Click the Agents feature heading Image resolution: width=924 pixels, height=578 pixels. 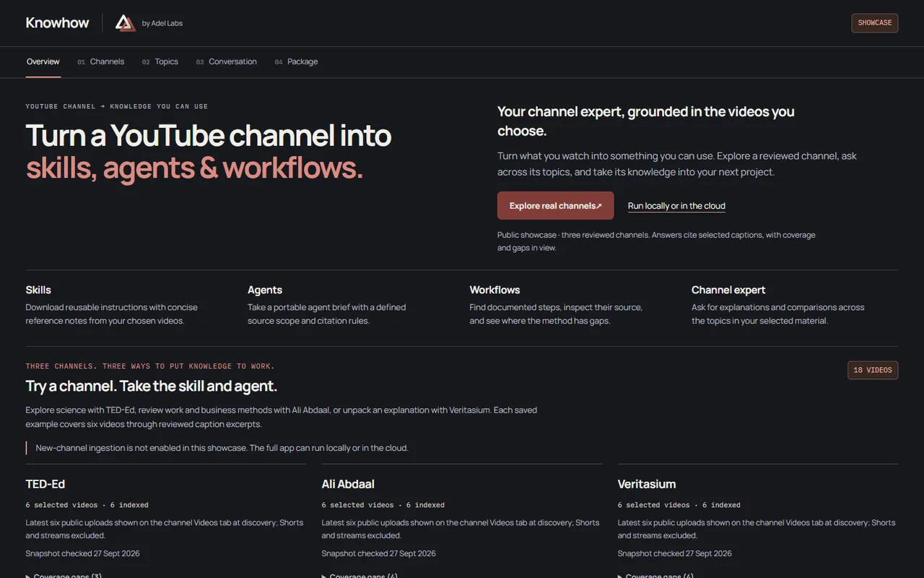click(x=265, y=290)
